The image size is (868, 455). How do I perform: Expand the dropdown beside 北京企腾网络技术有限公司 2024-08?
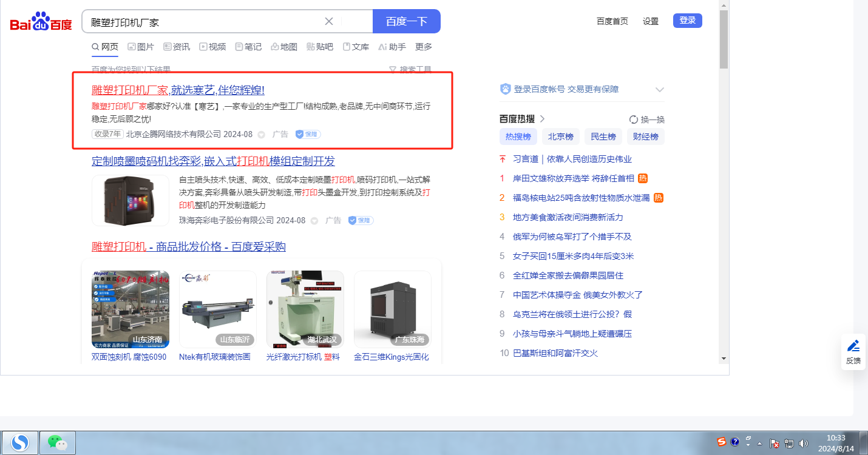pos(262,135)
